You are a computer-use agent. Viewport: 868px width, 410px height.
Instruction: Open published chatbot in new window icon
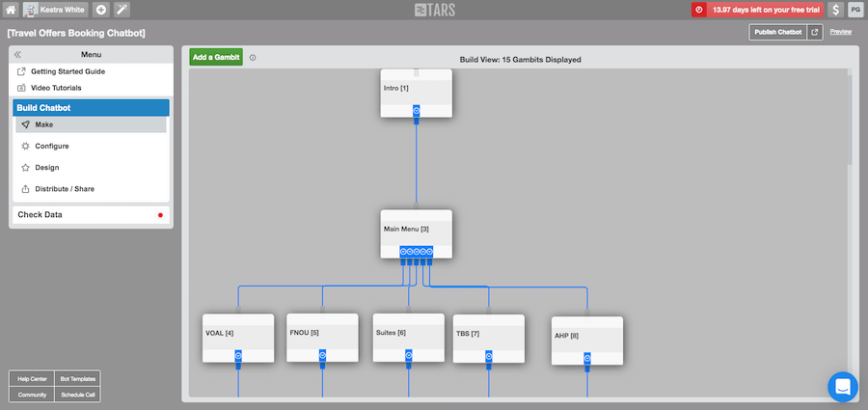pos(815,32)
